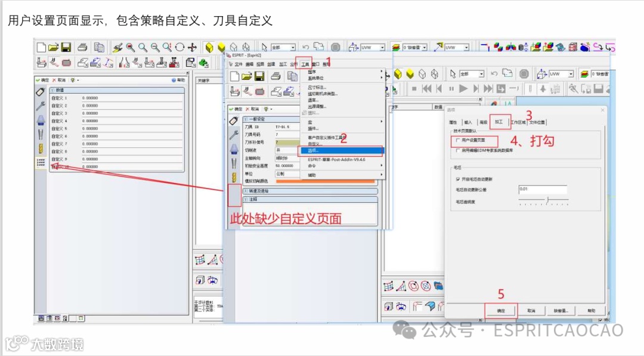The width and height of the screenshot is (644, 356).
Task: Uncheck the 开启毛坯自动更新 checkbox
Action: [x=458, y=179]
